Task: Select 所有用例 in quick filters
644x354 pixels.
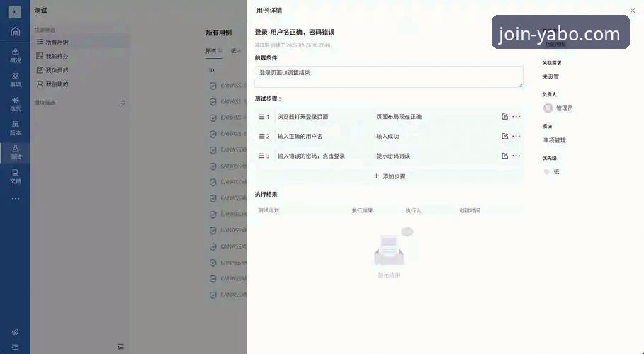Action: pos(81,42)
